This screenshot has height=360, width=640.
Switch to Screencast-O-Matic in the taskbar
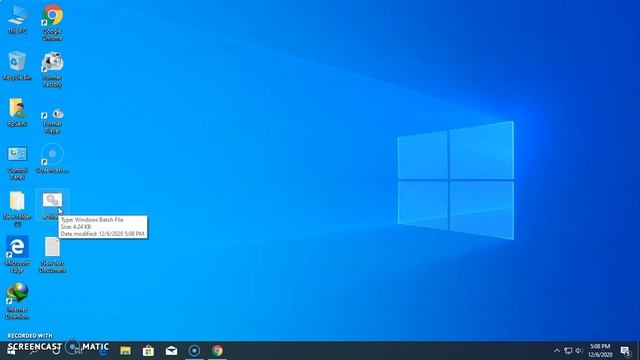point(194,351)
